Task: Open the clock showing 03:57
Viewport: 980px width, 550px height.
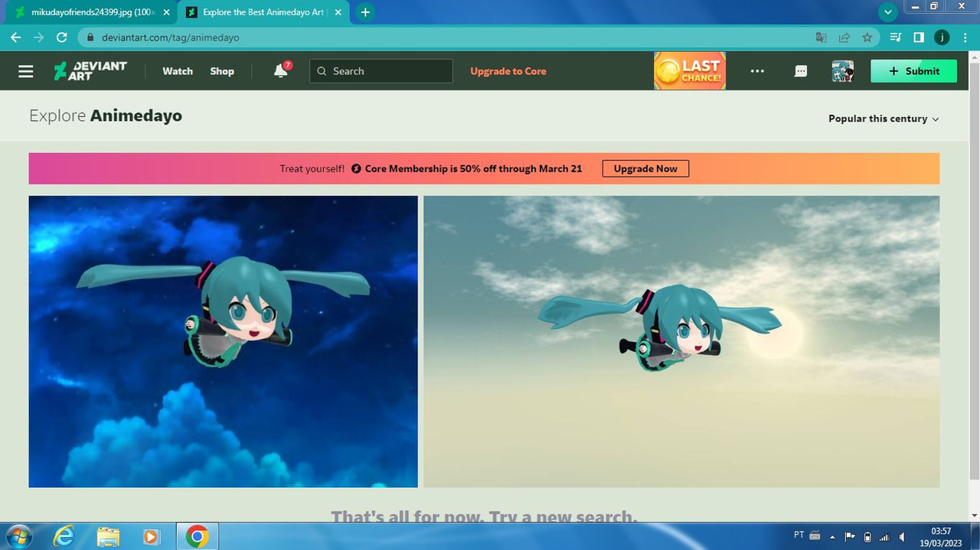Action: coord(941,536)
